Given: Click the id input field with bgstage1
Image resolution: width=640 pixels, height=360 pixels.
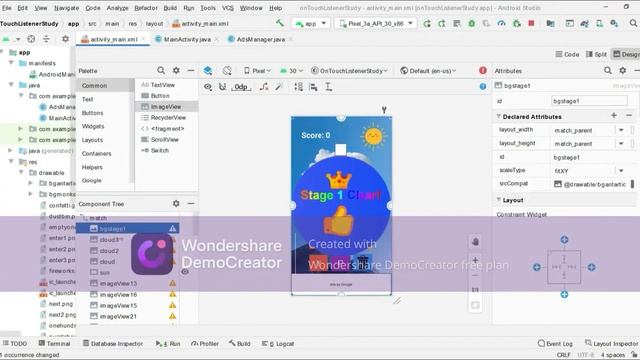Looking at the screenshot, I should (589, 101).
